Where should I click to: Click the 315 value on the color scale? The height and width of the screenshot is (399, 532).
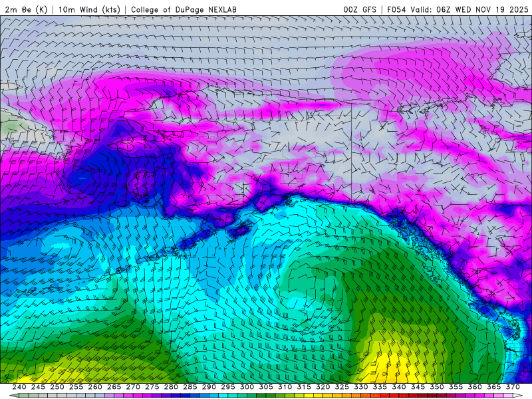(304, 387)
